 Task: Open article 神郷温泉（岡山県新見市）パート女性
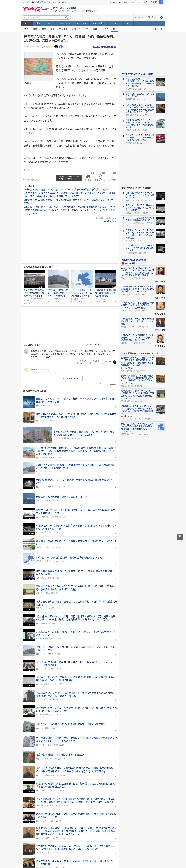click(76, 542)
